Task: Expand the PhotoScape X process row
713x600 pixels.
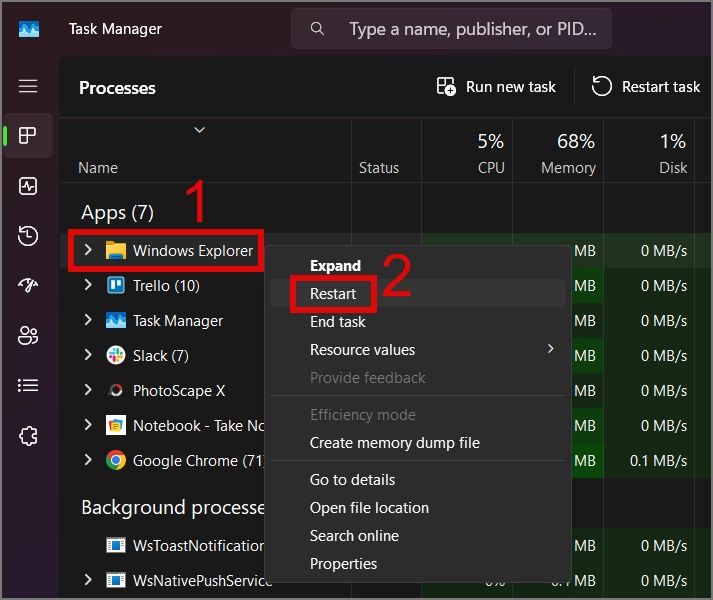Action: (88, 390)
